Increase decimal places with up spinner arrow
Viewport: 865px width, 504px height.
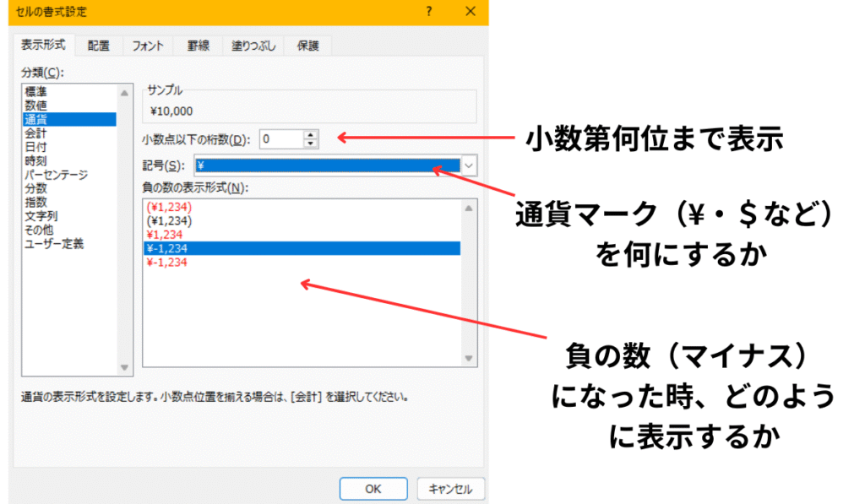(x=311, y=134)
